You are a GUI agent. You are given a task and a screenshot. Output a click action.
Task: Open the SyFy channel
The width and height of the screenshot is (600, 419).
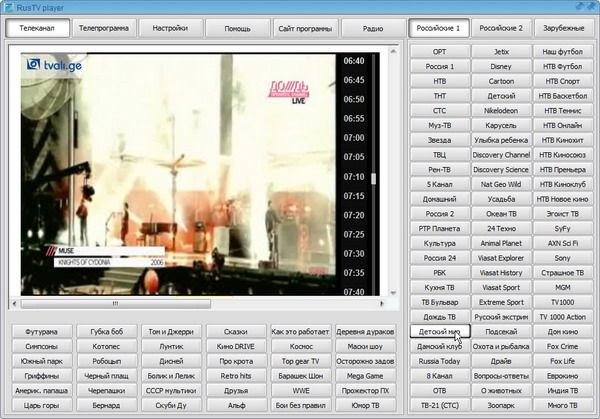[563, 228]
